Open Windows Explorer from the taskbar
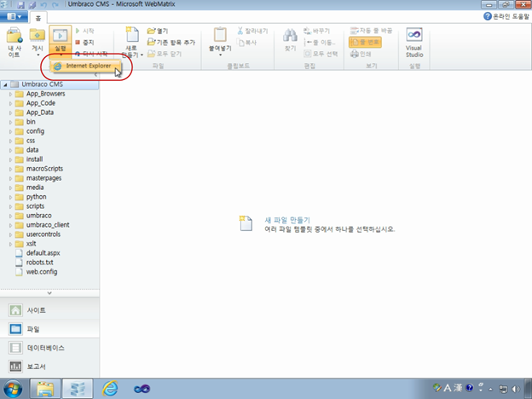Screen dimensions: 532x399 coord(45,389)
